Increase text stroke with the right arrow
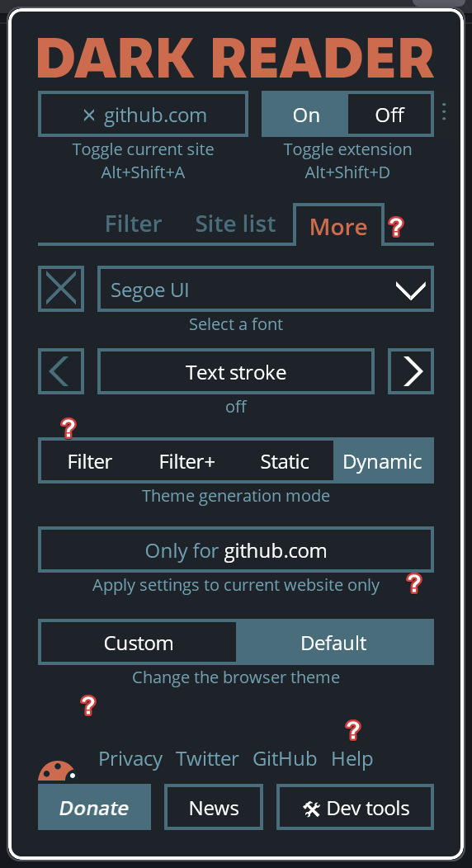This screenshot has width=472, height=868. [411, 371]
